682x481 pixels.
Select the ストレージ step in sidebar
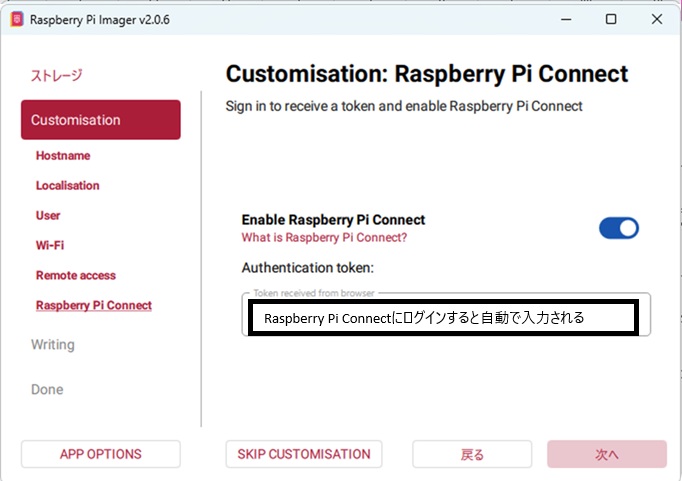pyautogui.click(x=56, y=75)
